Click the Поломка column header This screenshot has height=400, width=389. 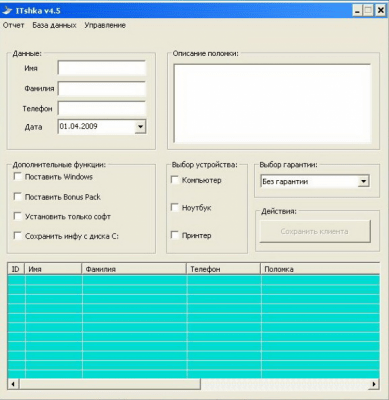(320, 269)
